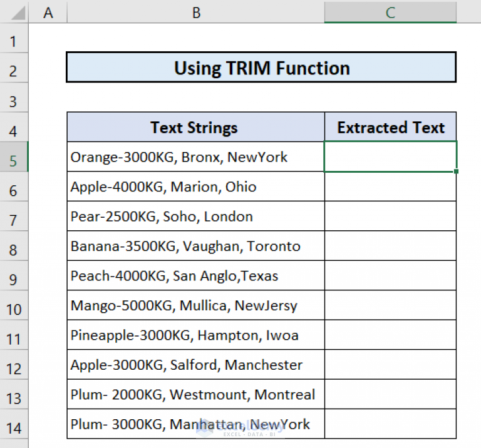Select empty Extracted Text cell beside Peach-4000KG
The width and height of the screenshot is (481, 448).
(391, 276)
